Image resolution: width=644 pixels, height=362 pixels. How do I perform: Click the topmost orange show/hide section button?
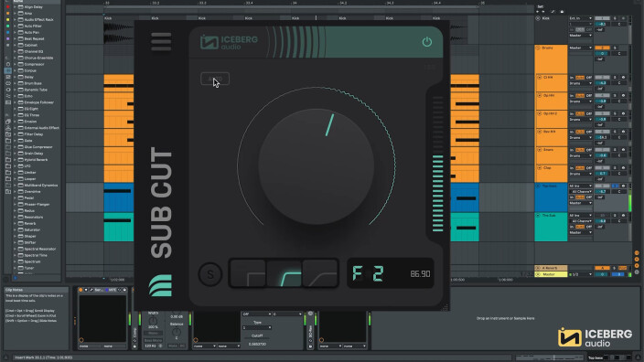[637, 253]
